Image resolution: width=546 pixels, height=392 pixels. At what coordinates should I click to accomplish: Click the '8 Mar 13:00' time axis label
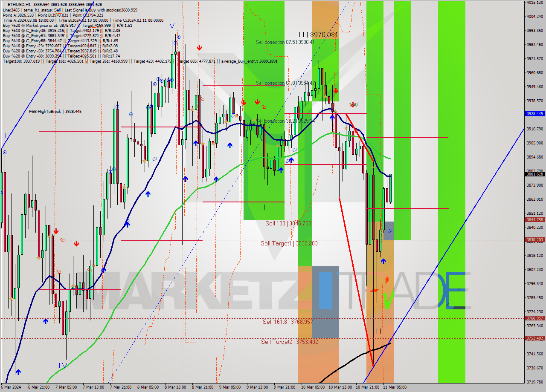(175, 387)
